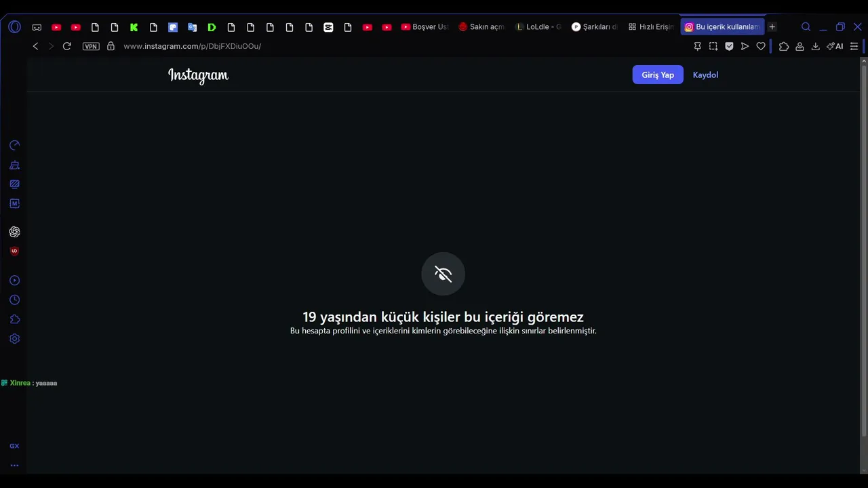The width and height of the screenshot is (868, 488).
Task: Click the send/flow arrow icon in toolbar
Action: (x=745, y=46)
